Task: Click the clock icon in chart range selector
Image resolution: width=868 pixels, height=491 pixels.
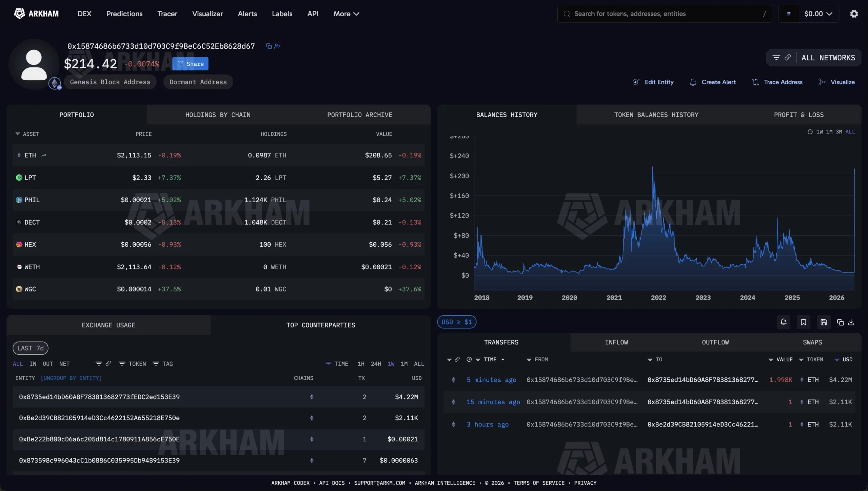Action: click(x=810, y=132)
